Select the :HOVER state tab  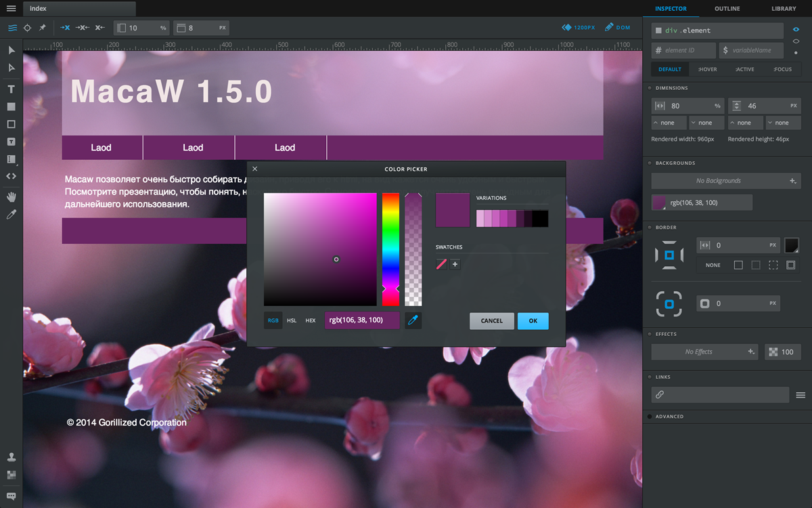(x=707, y=69)
